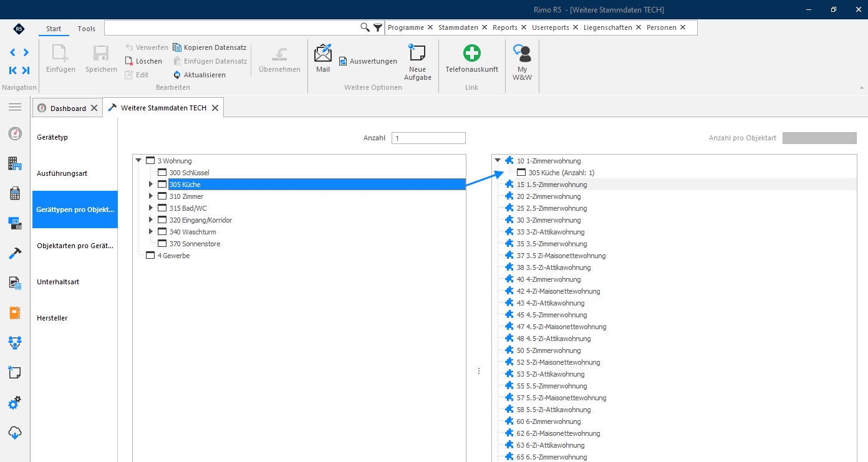Open the Unterhaltsart section
868x462 pixels.
(75, 282)
